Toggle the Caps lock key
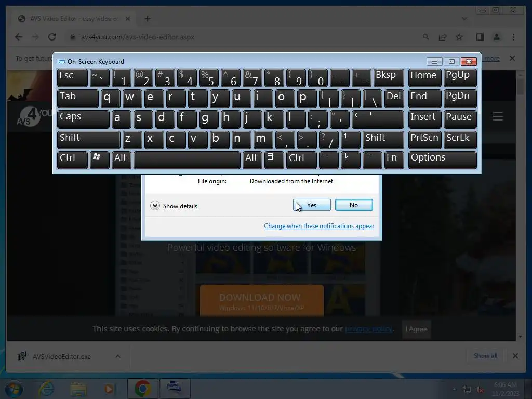 83,119
